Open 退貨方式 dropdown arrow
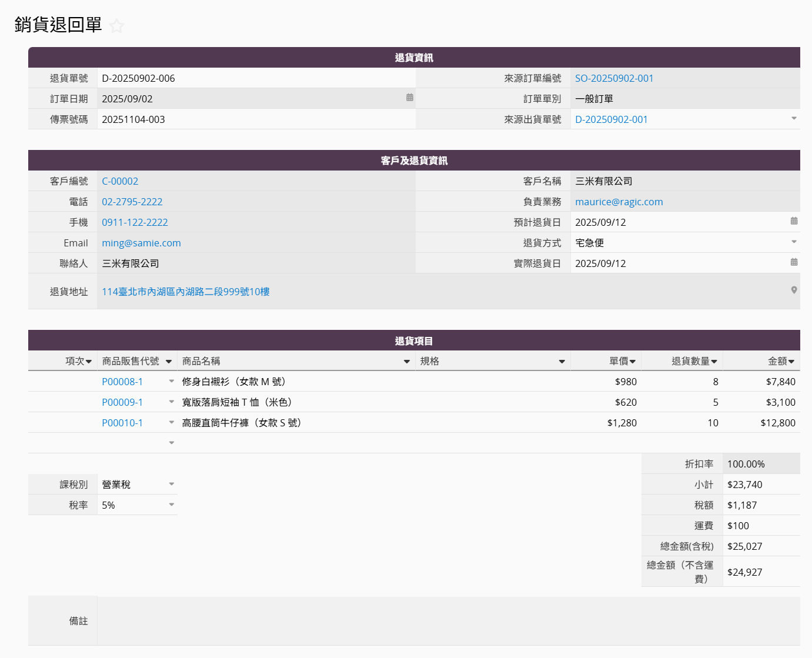Image resolution: width=812 pixels, height=658 pixels. tap(794, 242)
